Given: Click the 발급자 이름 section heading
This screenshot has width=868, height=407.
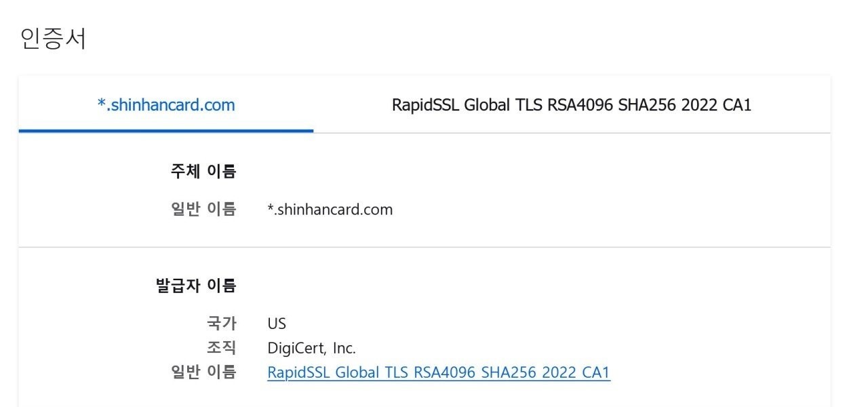Looking at the screenshot, I should [195, 286].
